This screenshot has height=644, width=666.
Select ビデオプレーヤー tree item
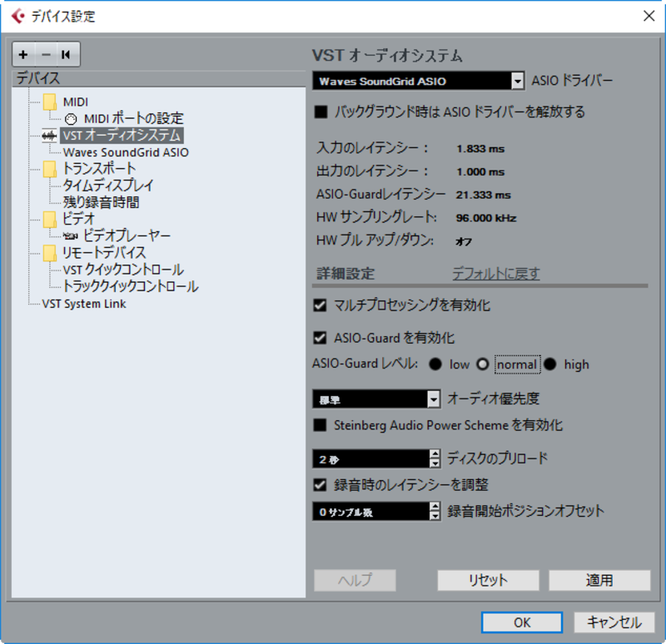(127, 235)
